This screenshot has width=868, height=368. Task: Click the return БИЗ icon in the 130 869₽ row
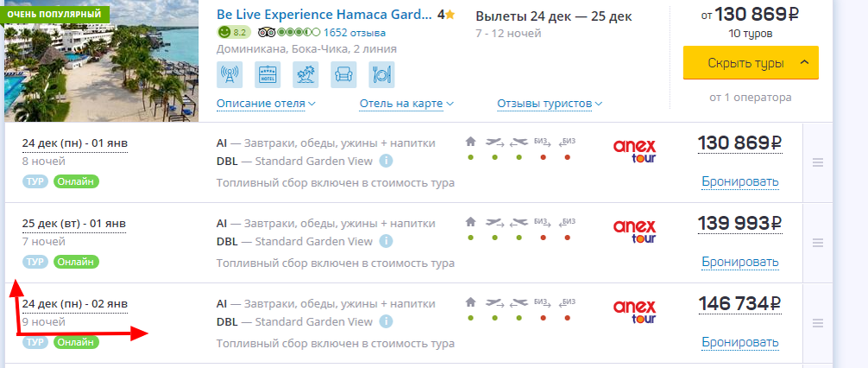pyautogui.click(x=568, y=142)
